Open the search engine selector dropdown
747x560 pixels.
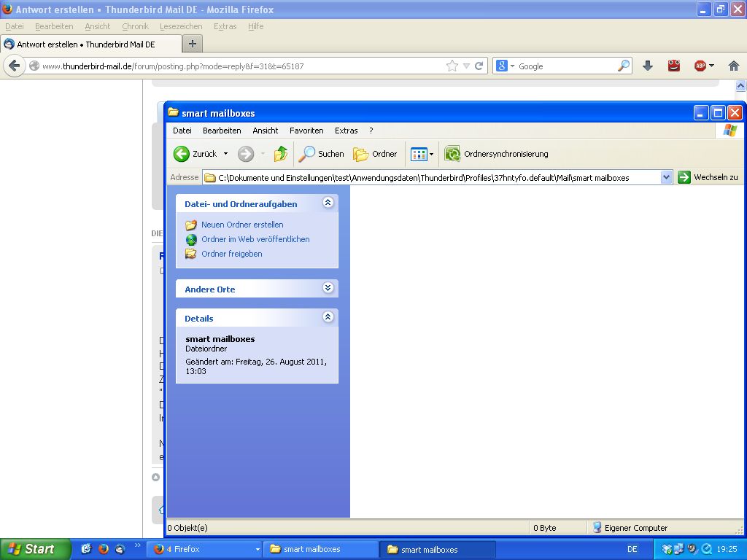505,66
